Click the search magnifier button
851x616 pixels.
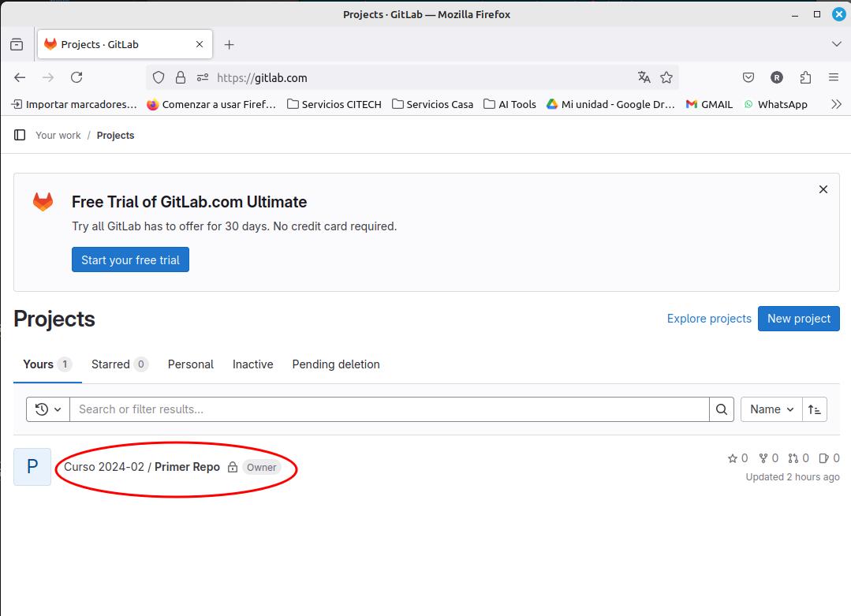(722, 409)
